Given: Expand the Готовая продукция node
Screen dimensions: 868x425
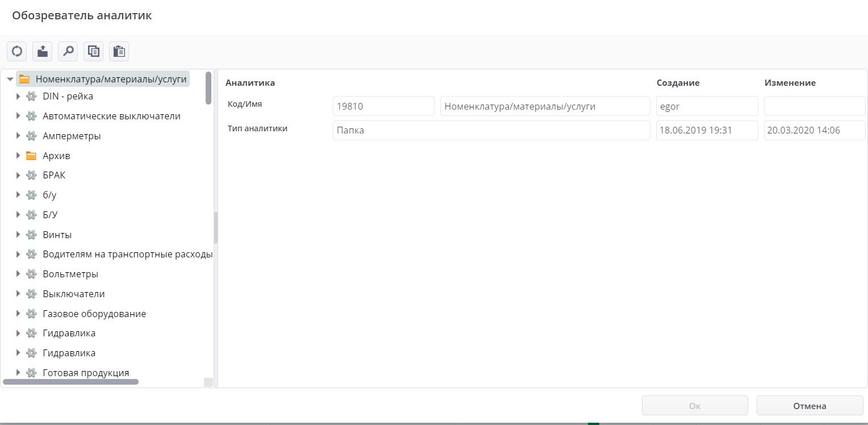Looking at the screenshot, I should tap(18, 373).
